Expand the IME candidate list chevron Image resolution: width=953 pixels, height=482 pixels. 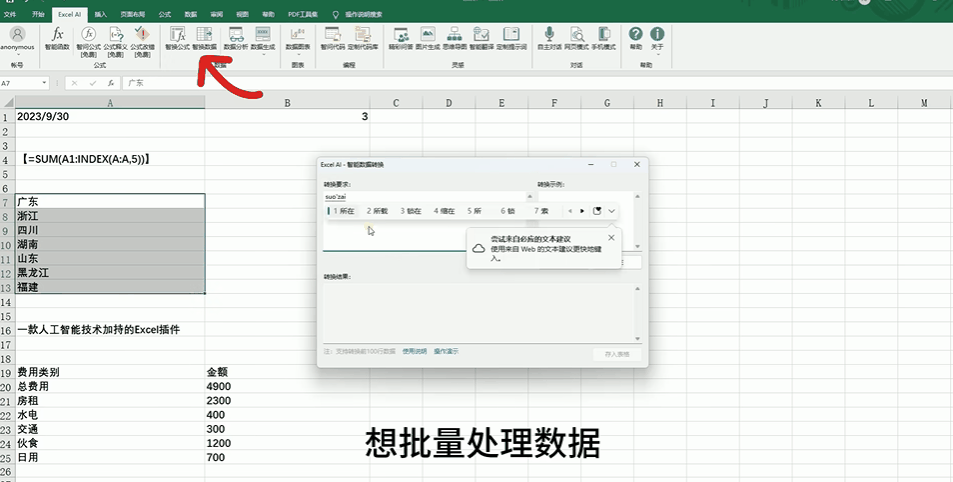(611, 211)
